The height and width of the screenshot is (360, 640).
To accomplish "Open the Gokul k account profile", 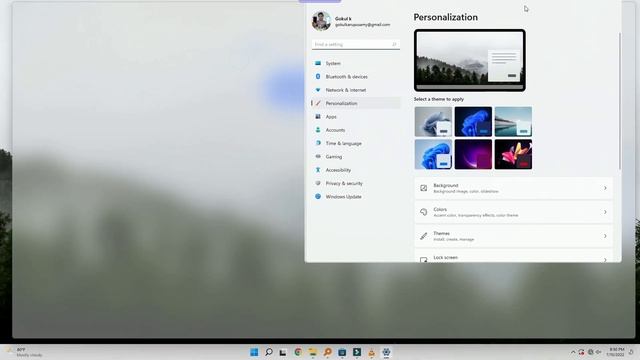I will pyautogui.click(x=351, y=21).
